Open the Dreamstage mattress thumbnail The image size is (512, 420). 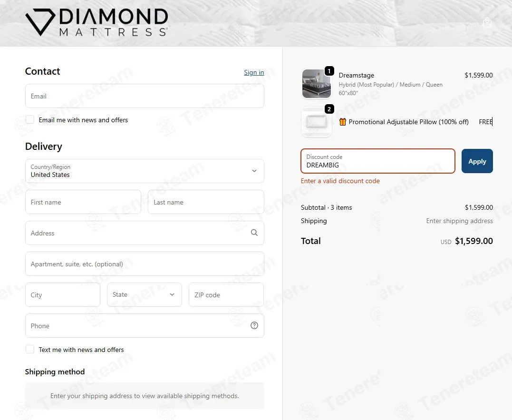point(317,84)
